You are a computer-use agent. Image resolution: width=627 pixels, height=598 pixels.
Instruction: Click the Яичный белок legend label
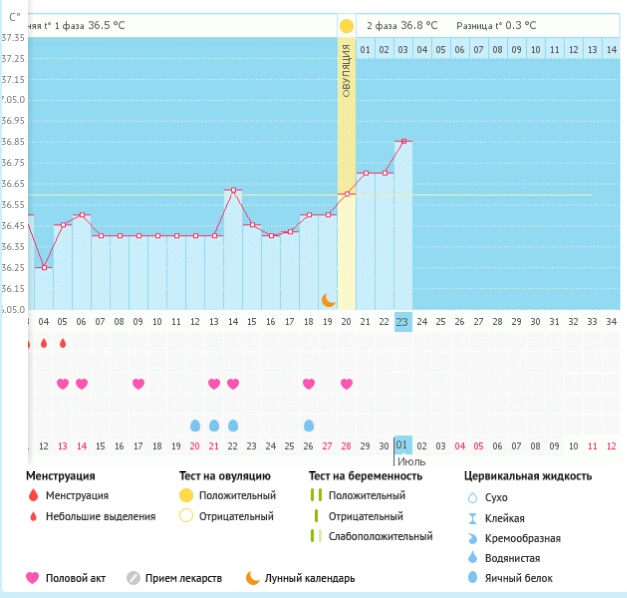coord(521,578)
